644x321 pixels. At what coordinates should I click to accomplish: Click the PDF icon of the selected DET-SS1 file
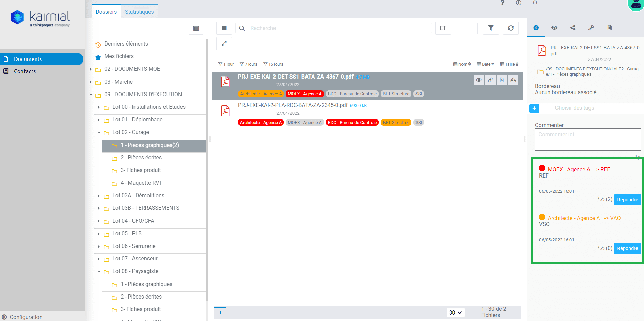coord(225,82)
